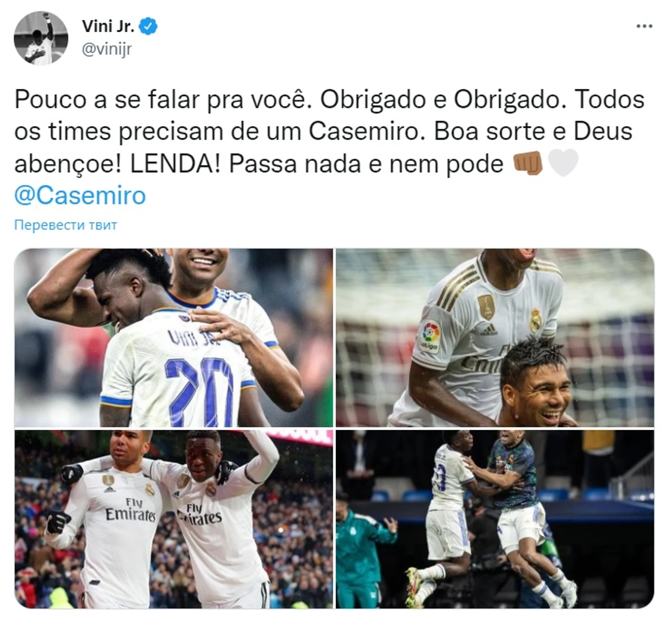Click the Vini Jr. display name
The height and width of the screenshot is (623, 672).
(108, 26)
